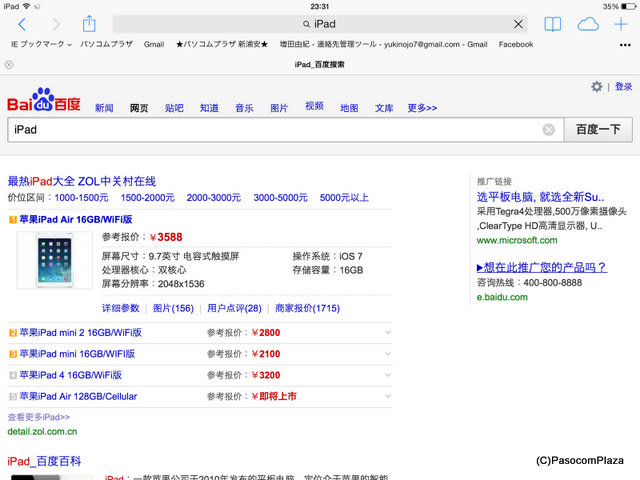Open the first Gmail bookmark
This screenshot has width=640, height=480.
154,44
